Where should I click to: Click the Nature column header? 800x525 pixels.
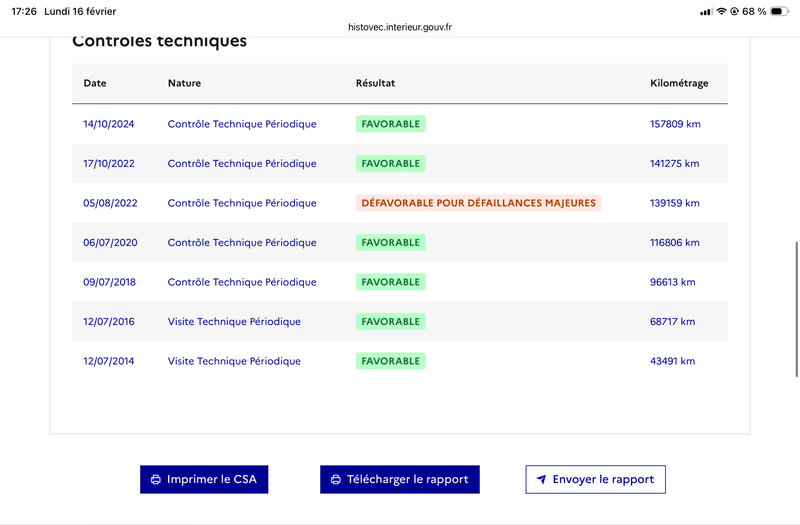pos(184,83)
